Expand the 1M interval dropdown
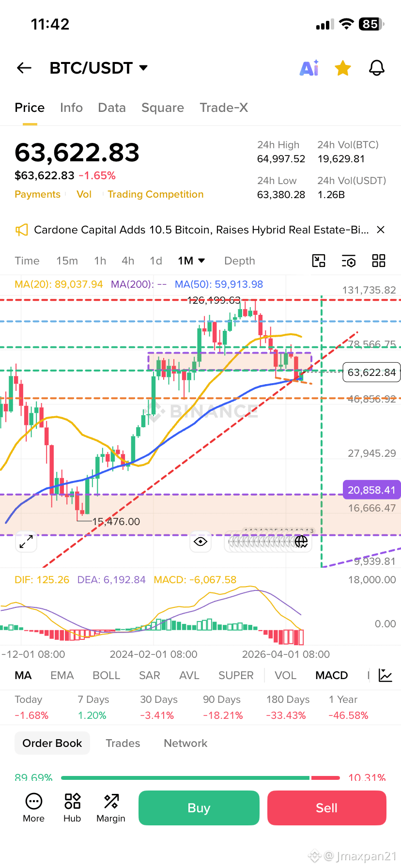Image resolution: width=401 pixels, height=868 pixels. (192, 261)
